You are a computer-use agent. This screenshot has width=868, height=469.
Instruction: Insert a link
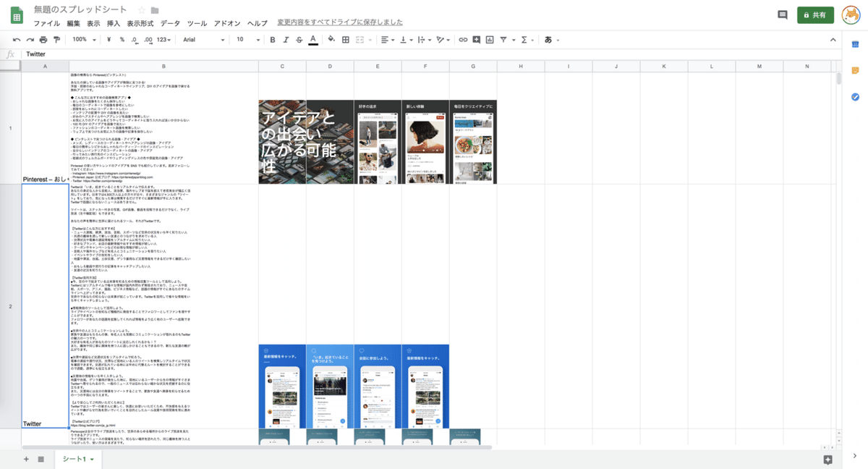click(x=464, y=39)
